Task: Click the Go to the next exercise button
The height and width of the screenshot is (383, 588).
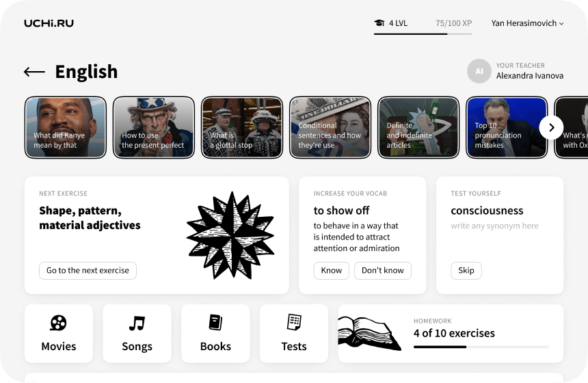Action: click(88, 270)
